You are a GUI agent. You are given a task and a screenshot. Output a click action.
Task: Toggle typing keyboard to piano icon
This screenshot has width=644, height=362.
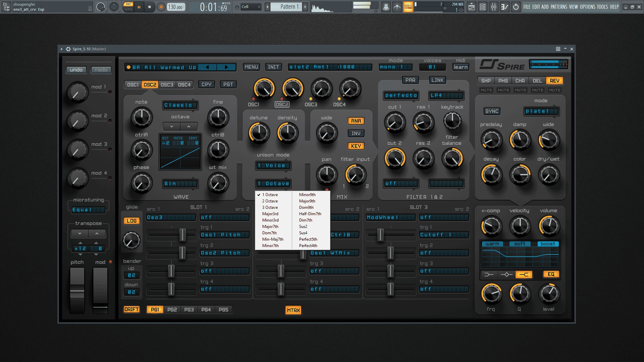[408, 7]
